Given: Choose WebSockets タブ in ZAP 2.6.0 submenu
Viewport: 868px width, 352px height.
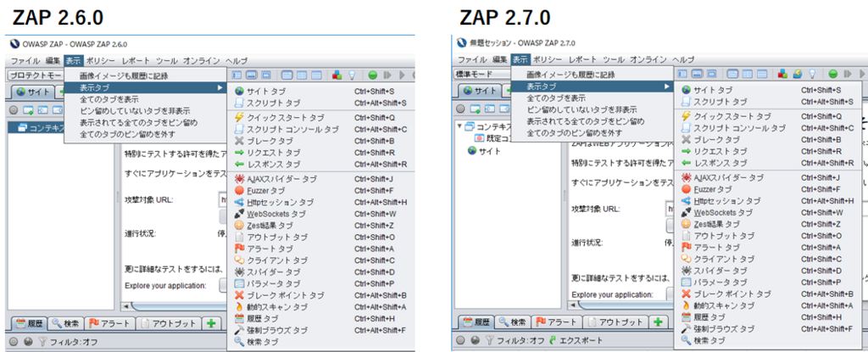Looking at the screenshot, I should point(320,214).
